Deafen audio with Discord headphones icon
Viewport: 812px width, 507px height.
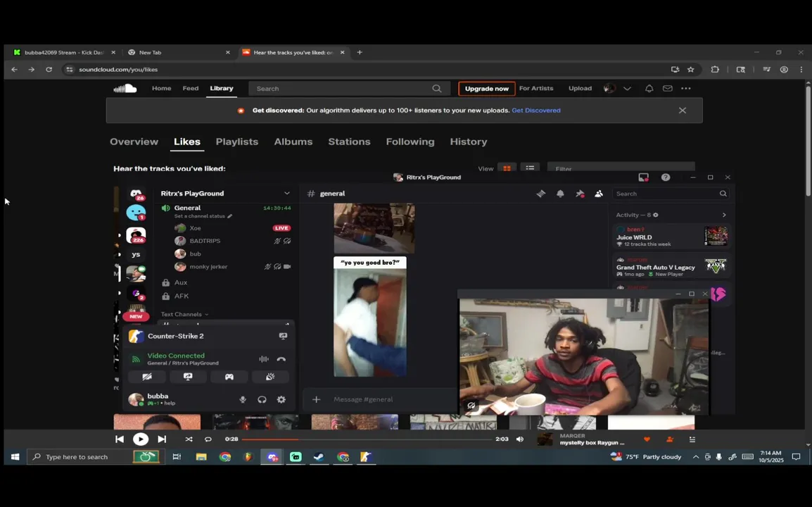click(x=262, y=400)
